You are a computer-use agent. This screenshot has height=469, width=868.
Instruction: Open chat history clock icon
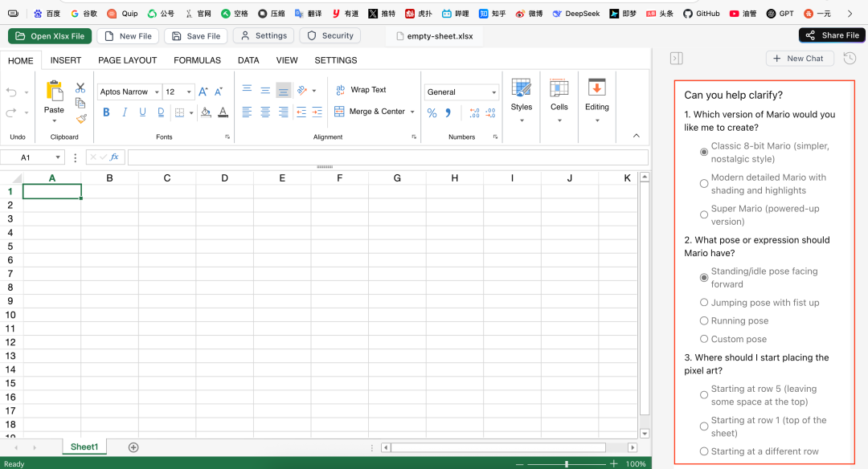pyautogui.click(x=849, y=59)
